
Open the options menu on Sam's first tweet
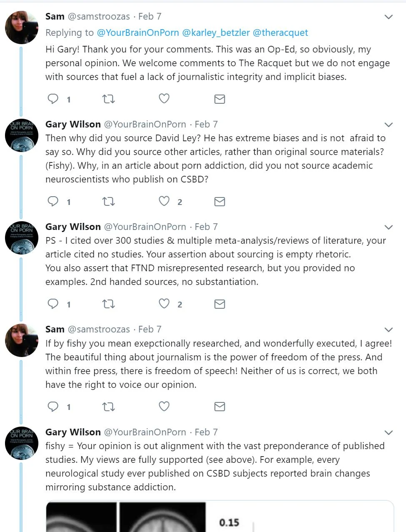coord(388,17)
